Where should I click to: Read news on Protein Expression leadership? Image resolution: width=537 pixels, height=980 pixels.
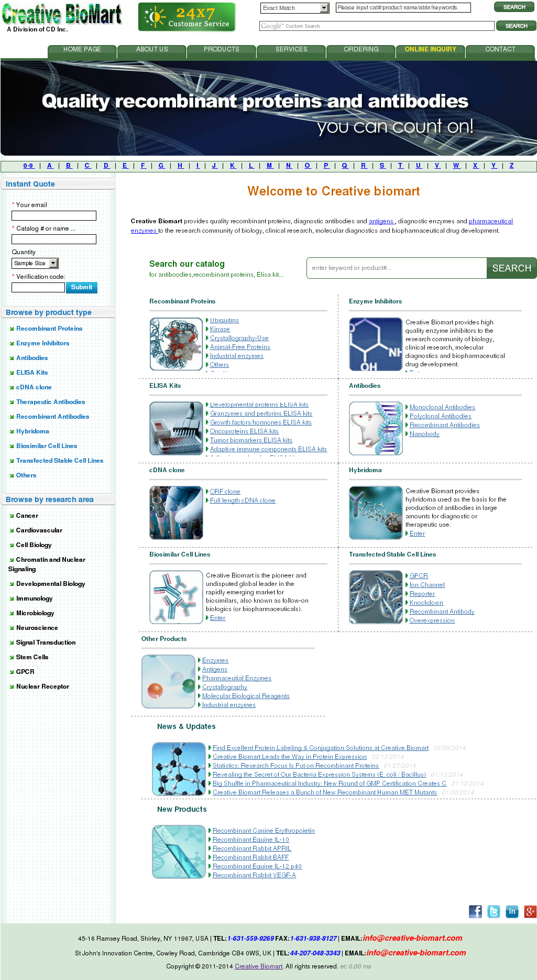click(x=290, y=757)
